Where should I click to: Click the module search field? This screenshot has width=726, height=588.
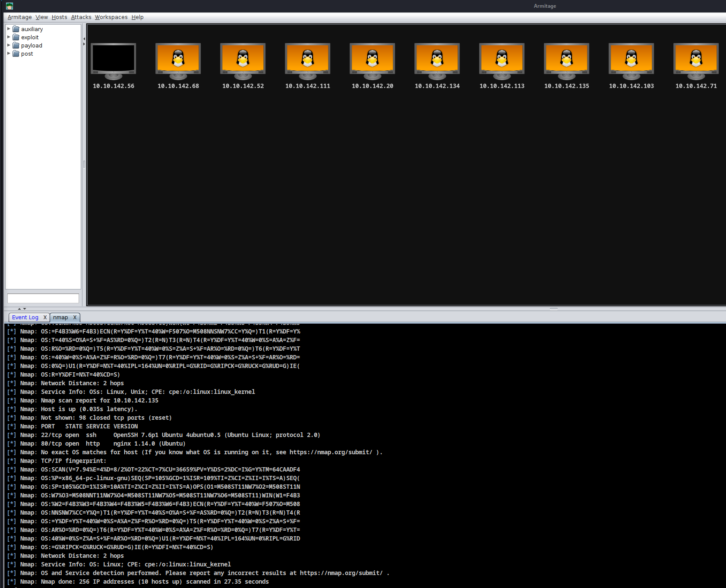[42, 298]
